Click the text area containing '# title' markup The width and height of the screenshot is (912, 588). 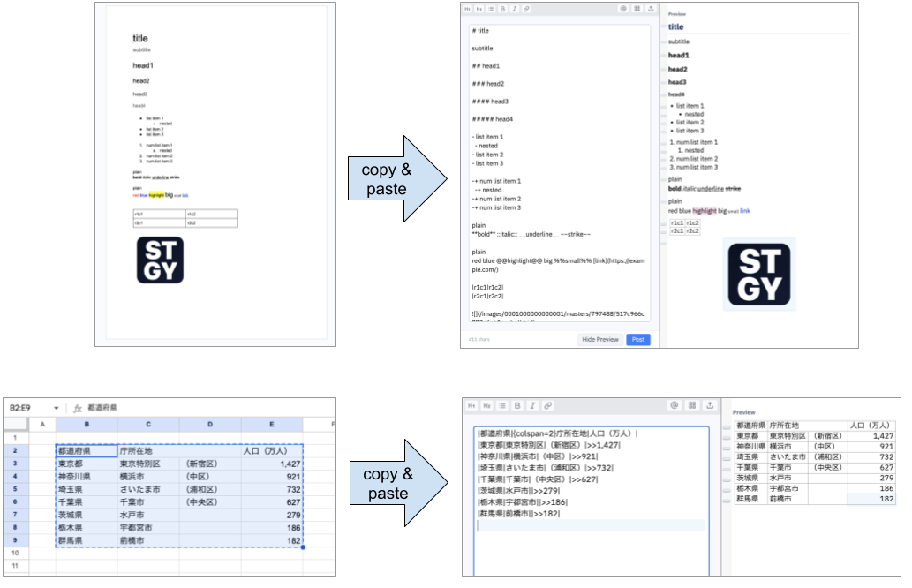point(561,177)
